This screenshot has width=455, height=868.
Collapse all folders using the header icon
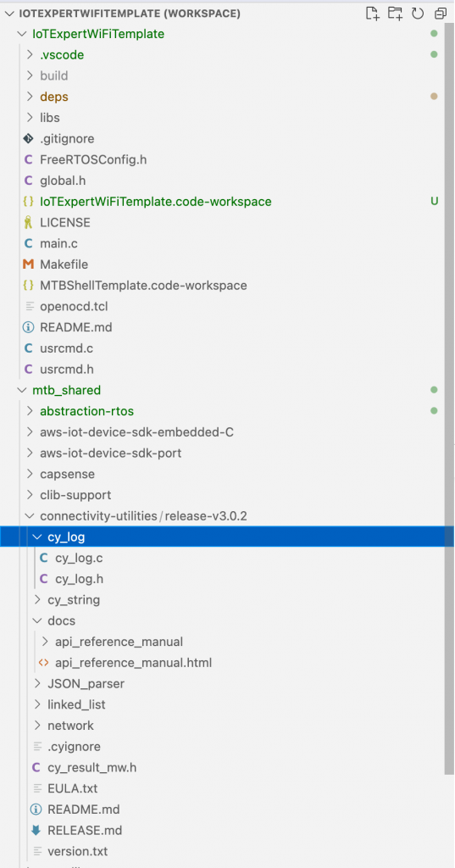(441, 14)
